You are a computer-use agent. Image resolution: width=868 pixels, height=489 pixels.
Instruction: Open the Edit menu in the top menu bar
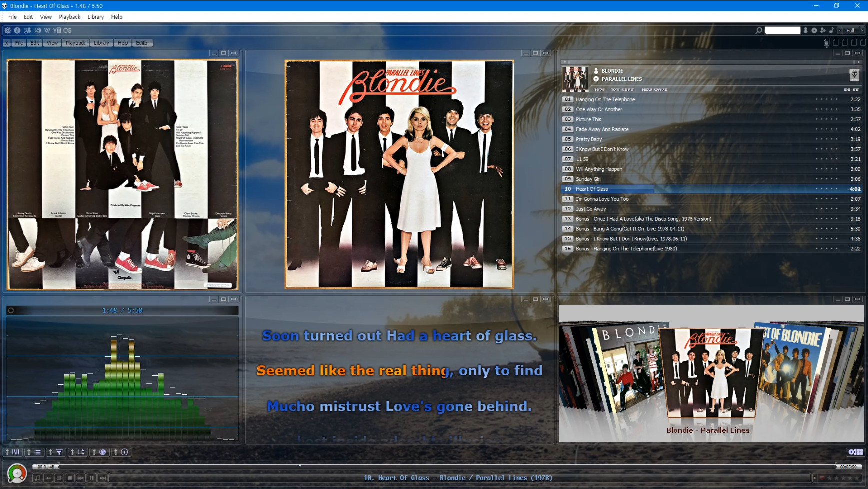click(28, 17)
